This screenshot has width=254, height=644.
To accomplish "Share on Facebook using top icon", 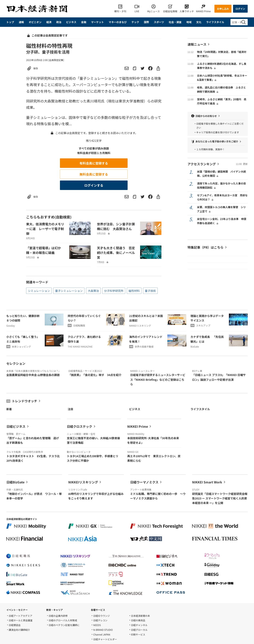I will (x=150, y=68).
